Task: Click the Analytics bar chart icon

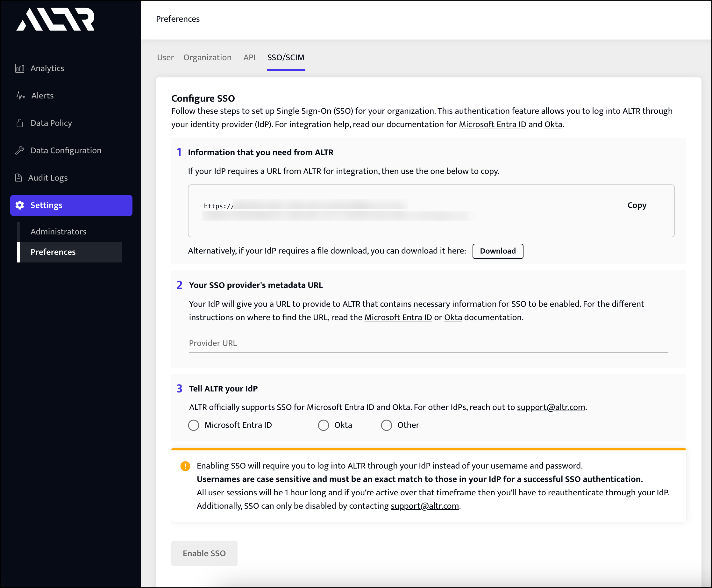Action: [x=20, y=68]
